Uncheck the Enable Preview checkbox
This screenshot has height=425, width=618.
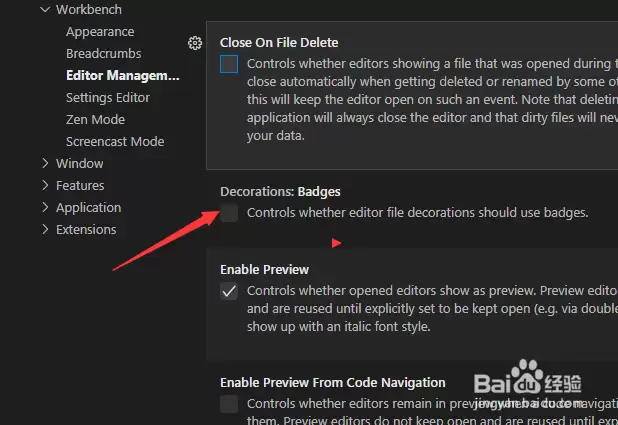point(229,291)
